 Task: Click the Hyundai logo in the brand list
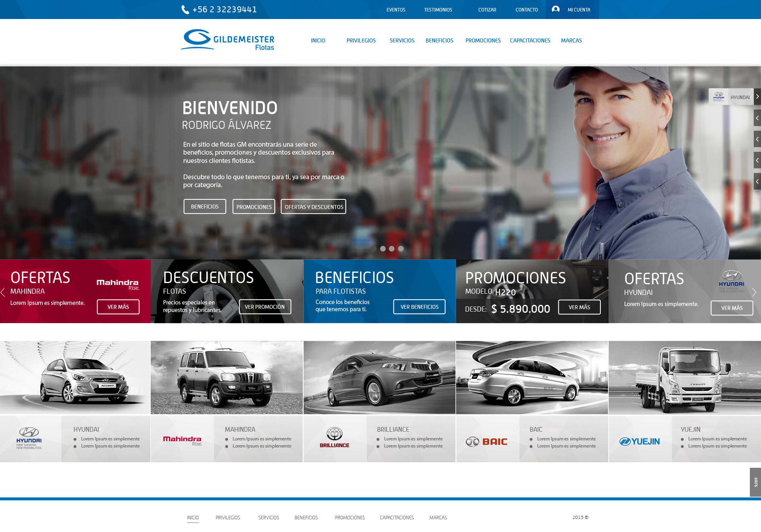29,438
